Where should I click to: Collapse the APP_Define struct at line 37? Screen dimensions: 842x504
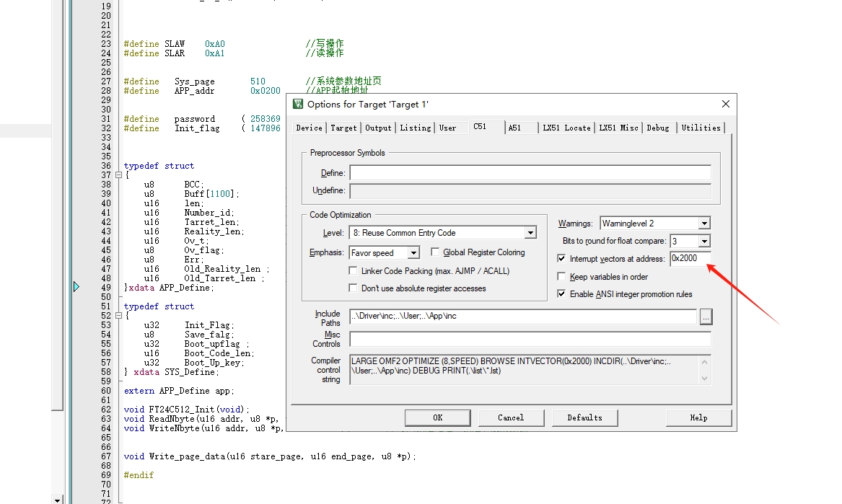click(x=118, y=175)
